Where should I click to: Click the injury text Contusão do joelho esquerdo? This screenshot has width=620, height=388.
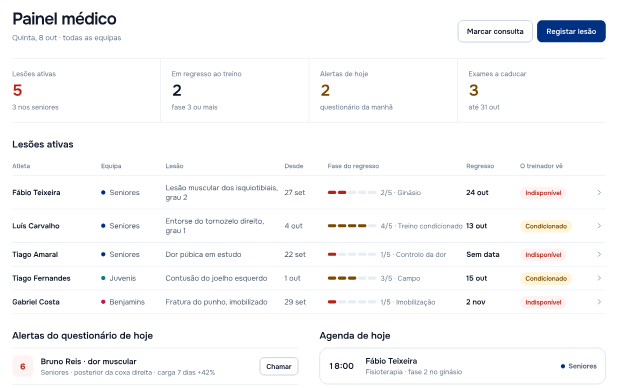pyautogui.click(x=216, y=278)
